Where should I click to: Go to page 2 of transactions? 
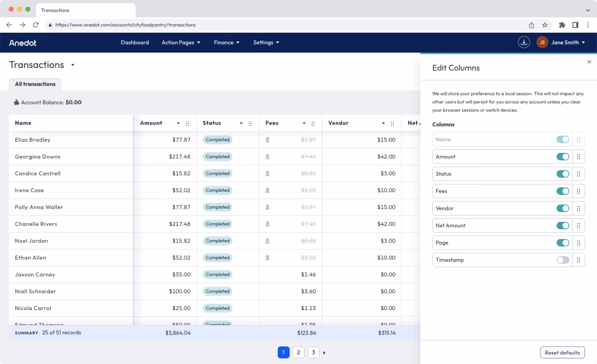298,352
